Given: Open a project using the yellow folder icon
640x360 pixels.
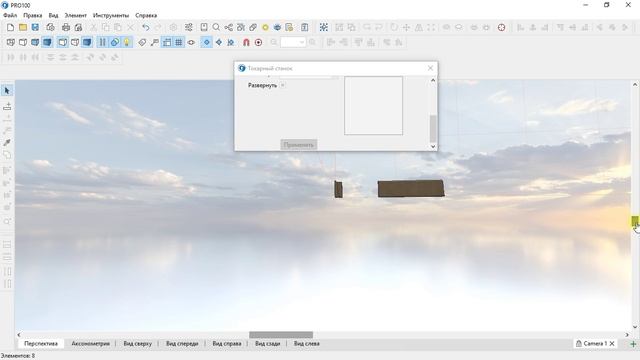Looking at the screenshot, I should pos(23,27).
